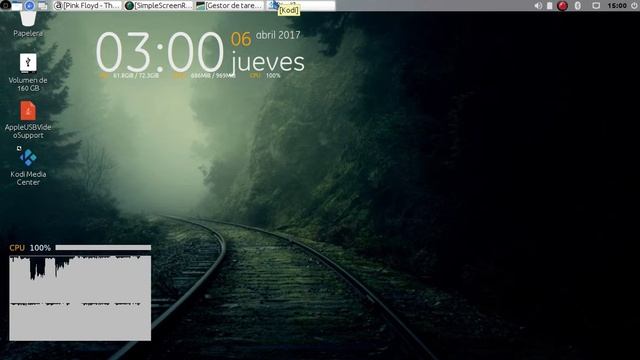The image size is (640, 360).
Task: Open the Gestor de tareas taskbar entry
Action: pos(229,5)
